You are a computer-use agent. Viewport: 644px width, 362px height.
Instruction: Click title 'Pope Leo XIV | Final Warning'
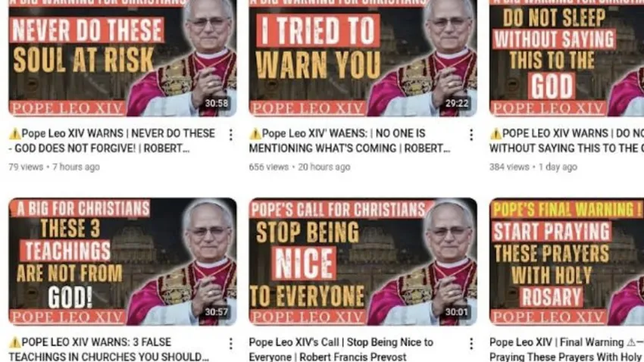tap(567, 349)
